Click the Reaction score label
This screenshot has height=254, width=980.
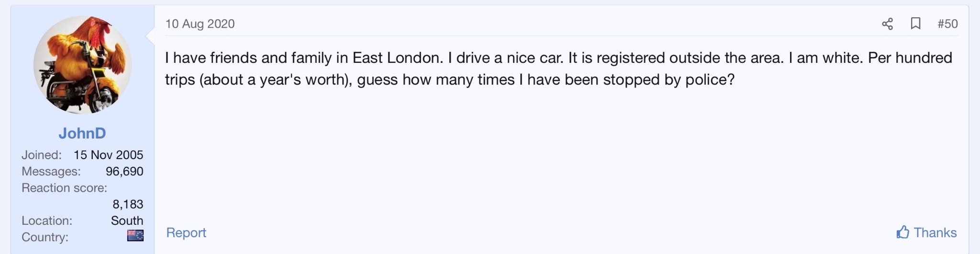(x=64, y=188)
